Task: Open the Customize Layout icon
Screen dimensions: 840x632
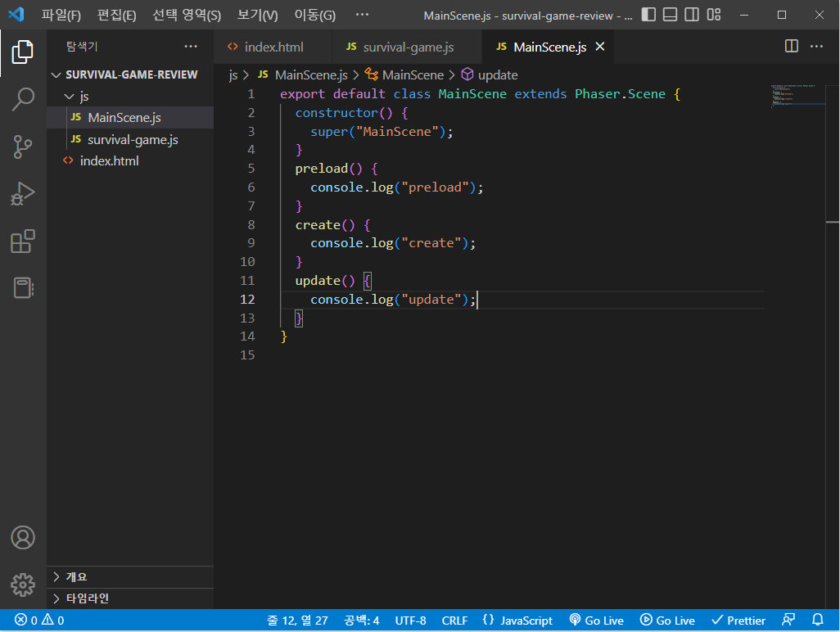Action: (x=714, y=15)
